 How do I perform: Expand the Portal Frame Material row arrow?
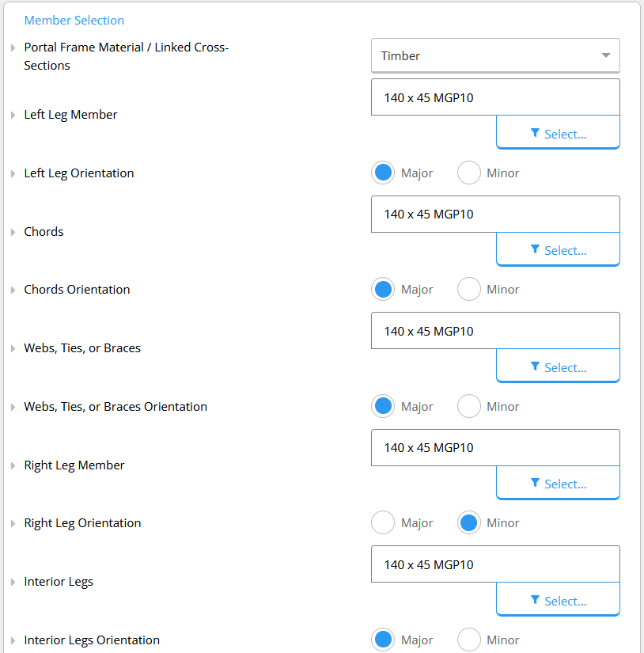pos(13,48)
